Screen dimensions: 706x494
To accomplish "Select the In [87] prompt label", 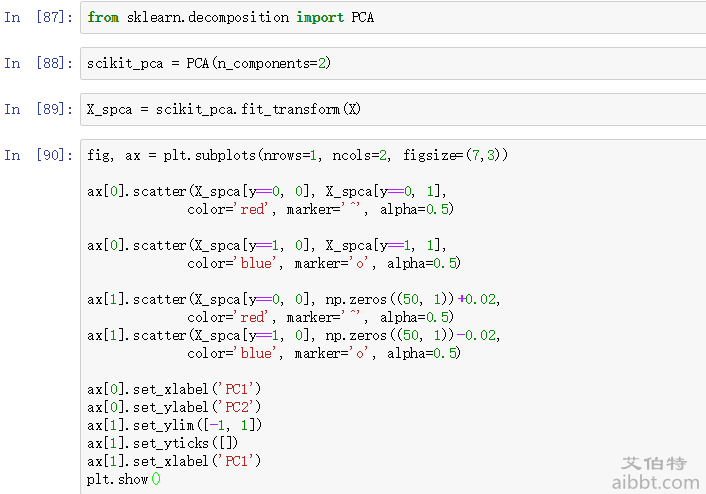I will pyautogui.click(x=38, y=17).
